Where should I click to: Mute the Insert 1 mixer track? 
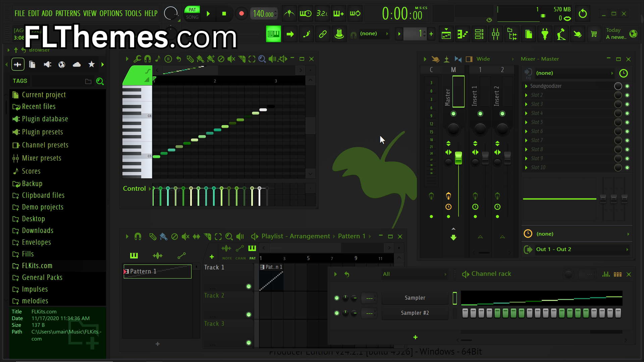point(480,114)
